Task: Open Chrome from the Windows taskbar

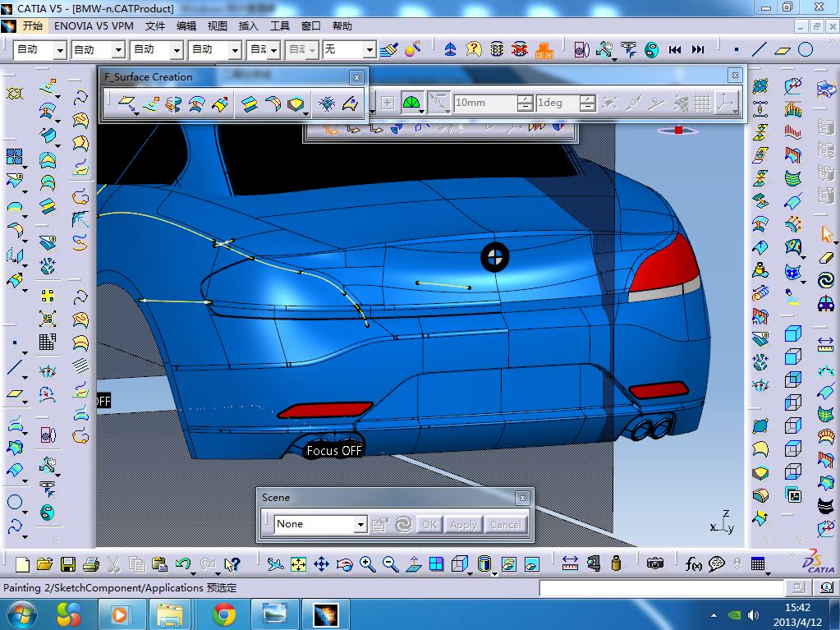Action: click(x=224, y=614)
